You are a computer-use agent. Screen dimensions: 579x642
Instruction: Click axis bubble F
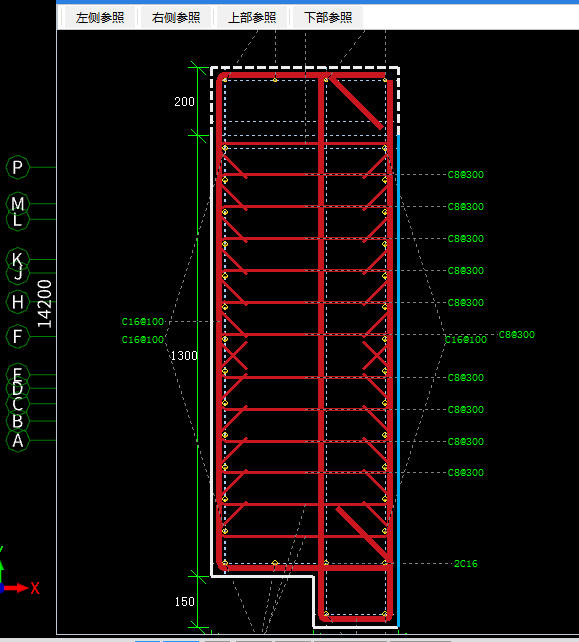click(17, 337)
